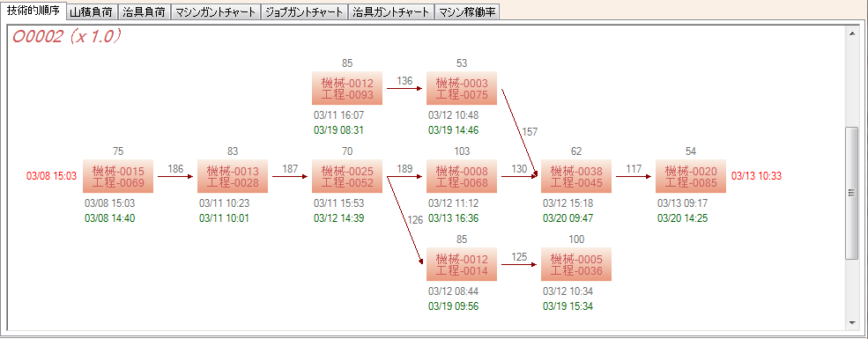Show the マシン稼働率 tab
This screenshot has width=868, height=339.
click(467, 11)
